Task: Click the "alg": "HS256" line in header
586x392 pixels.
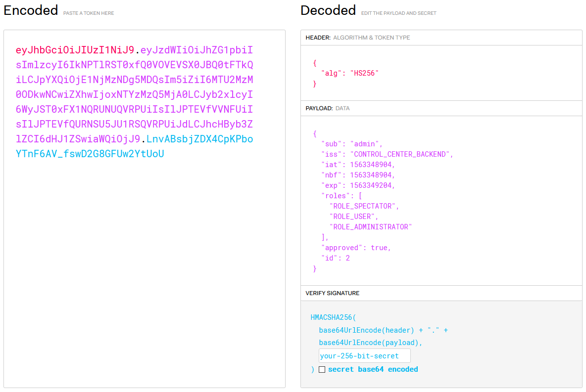Action: pos(349,73)
